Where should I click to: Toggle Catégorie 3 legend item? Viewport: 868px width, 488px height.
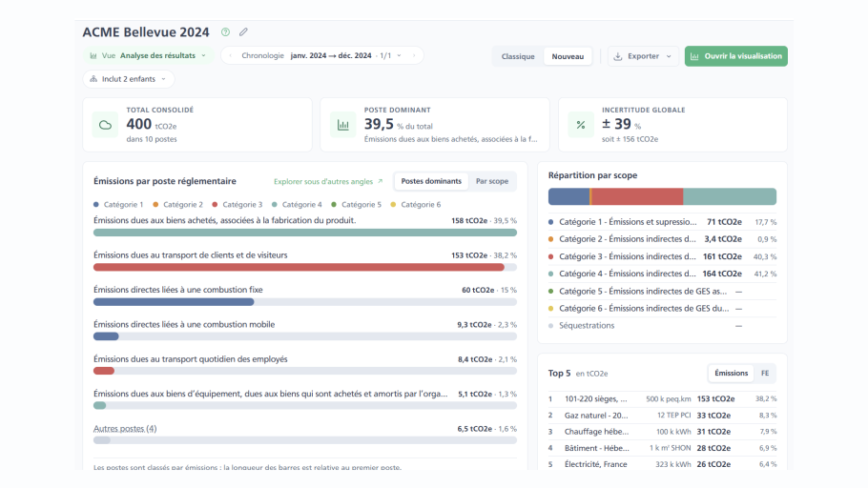coord(238,205)
